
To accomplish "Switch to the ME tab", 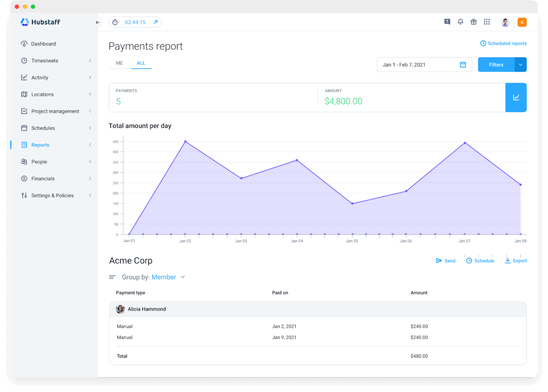I will (120, 63).
